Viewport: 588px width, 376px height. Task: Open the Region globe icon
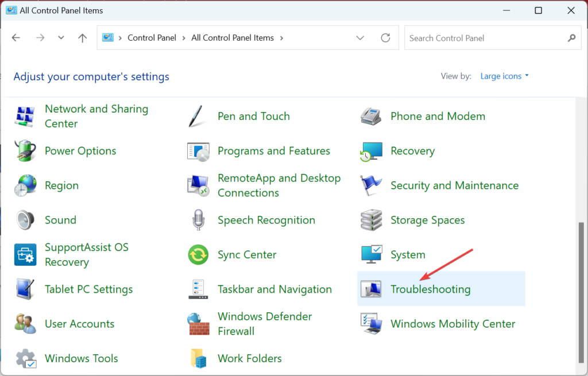tap(25, 185)
